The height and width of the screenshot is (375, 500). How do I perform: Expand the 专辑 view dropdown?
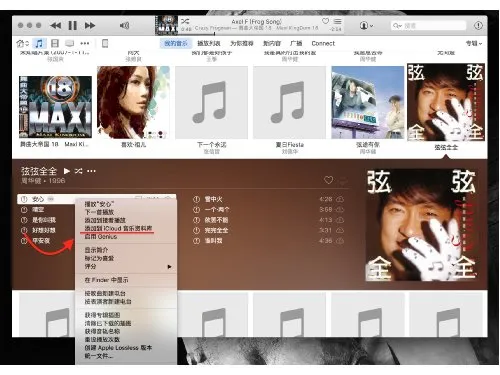(x=474, y=43)
